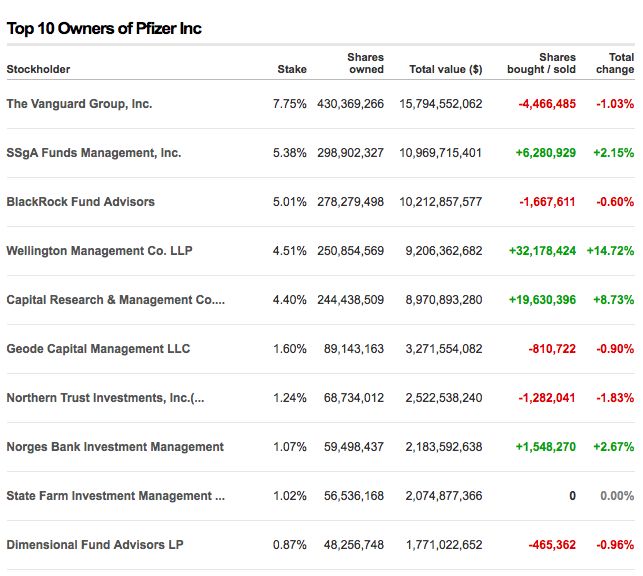The image size is (643, 576).
Task: Click total value 10,212,857,577
Action: 441,202
